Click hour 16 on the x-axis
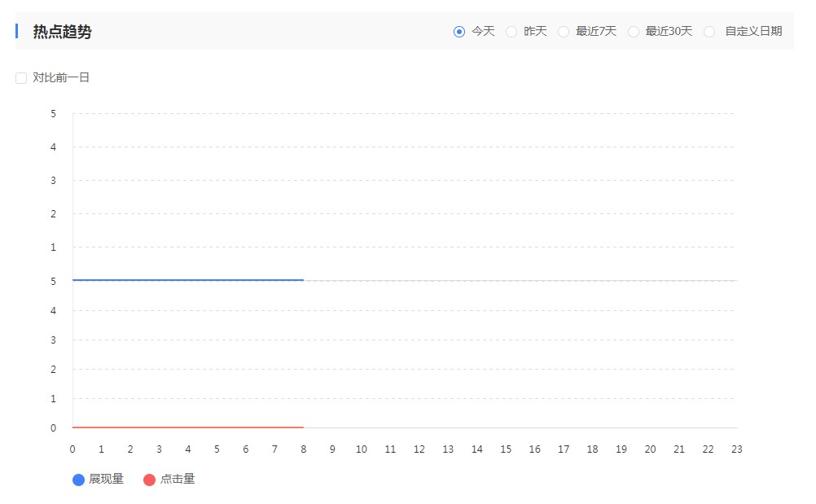The height and width of the screenshot is (504, 816). (x=535, y=449)
